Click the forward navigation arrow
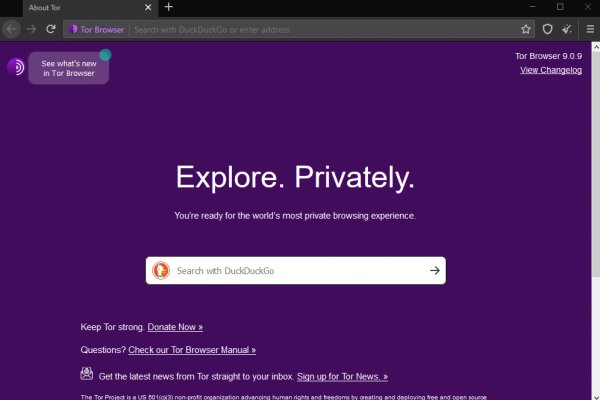600x400 pixels. [x=31, y=29]
